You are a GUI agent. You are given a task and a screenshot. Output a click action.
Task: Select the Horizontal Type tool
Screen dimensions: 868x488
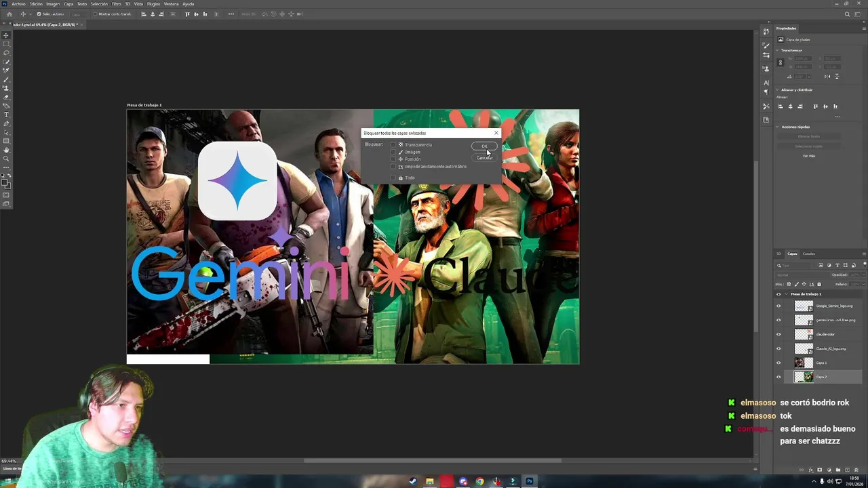point(6,115)
